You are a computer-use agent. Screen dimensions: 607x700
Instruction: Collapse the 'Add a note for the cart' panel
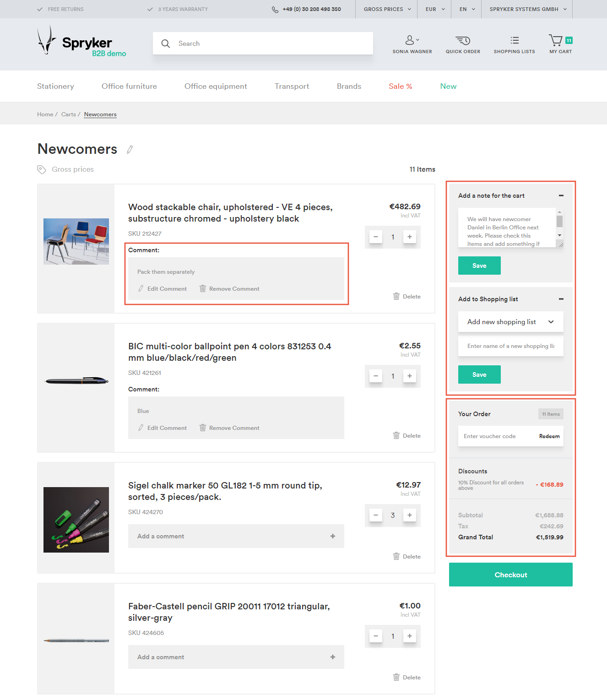click(561, 195)
